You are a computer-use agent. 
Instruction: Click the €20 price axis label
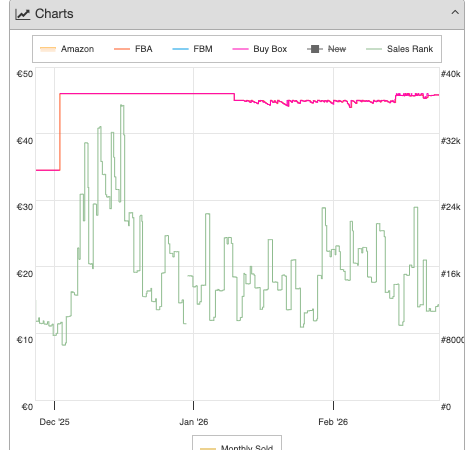click(25, 274)
